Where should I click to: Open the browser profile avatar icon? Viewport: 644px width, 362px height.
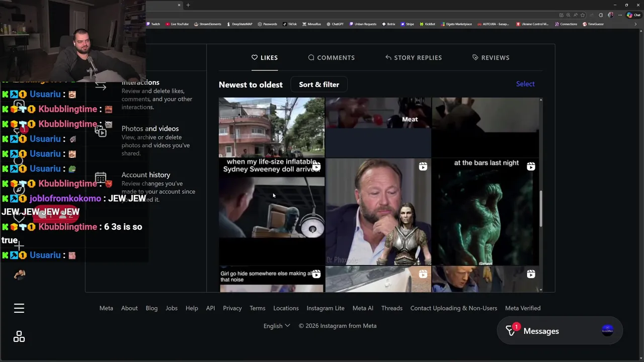tap(610, 15)
